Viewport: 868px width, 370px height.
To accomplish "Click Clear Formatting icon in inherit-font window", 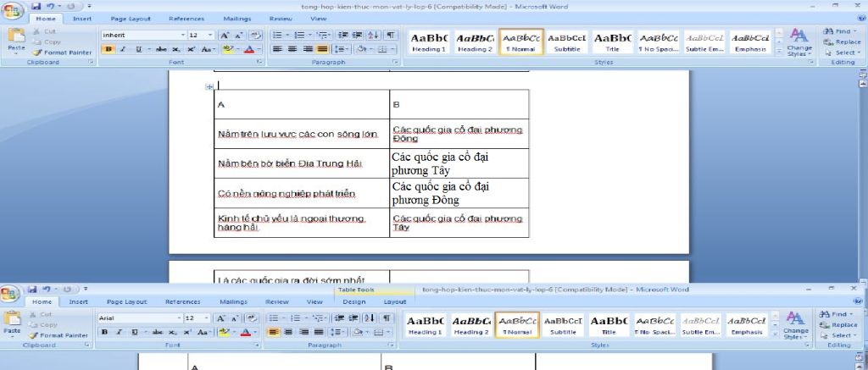I will (x=255, y=35).
